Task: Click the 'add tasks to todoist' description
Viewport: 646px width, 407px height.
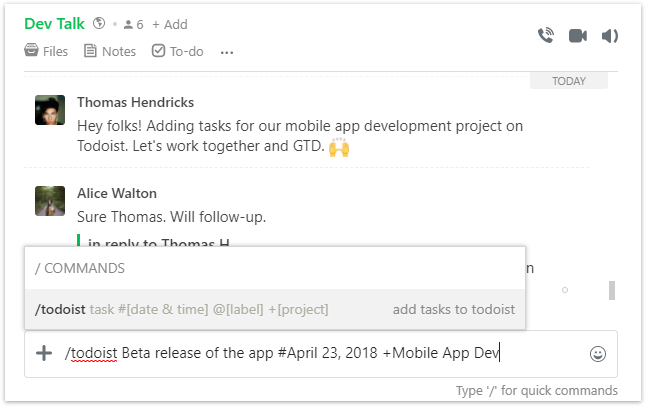Action: pos(454,309)
